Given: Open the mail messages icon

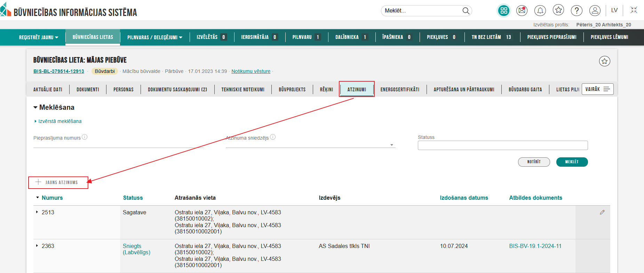Looking at the screenshot, I should pos(522,10).
